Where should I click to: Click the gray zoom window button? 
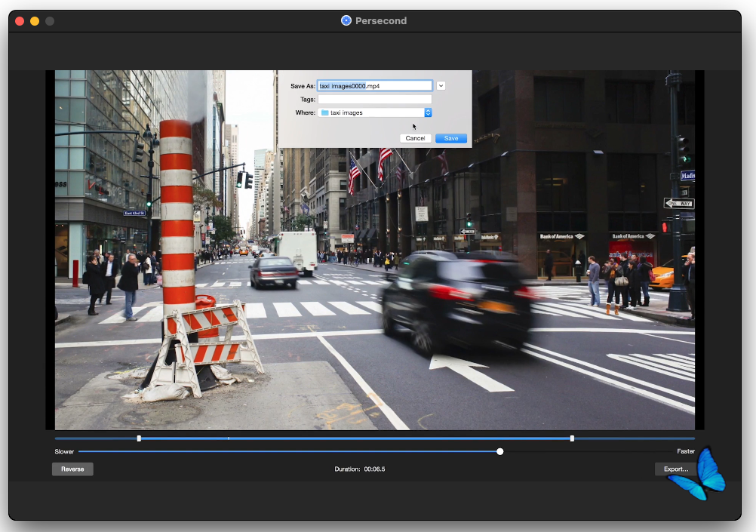click(50, 21)
